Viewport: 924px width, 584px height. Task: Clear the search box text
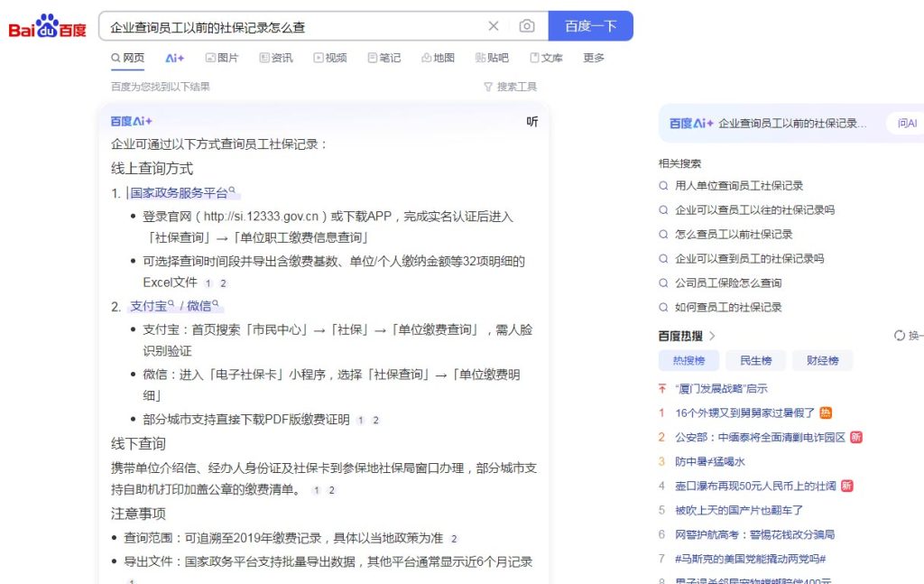pos(494,26)
